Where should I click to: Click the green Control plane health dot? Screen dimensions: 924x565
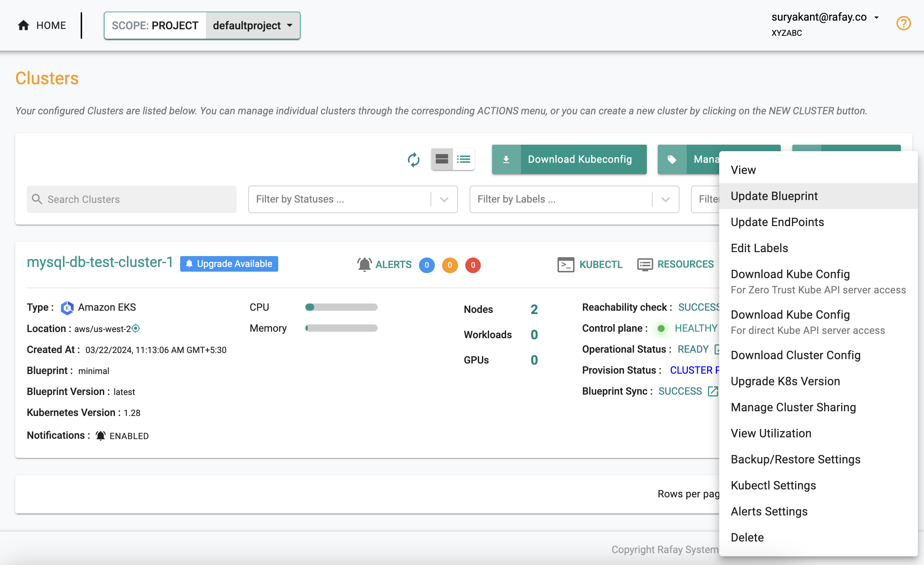[x=661, y=328]
